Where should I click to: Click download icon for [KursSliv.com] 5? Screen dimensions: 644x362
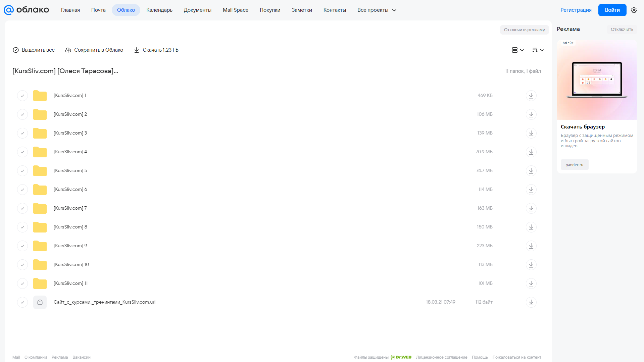click(x=531, y=171)
